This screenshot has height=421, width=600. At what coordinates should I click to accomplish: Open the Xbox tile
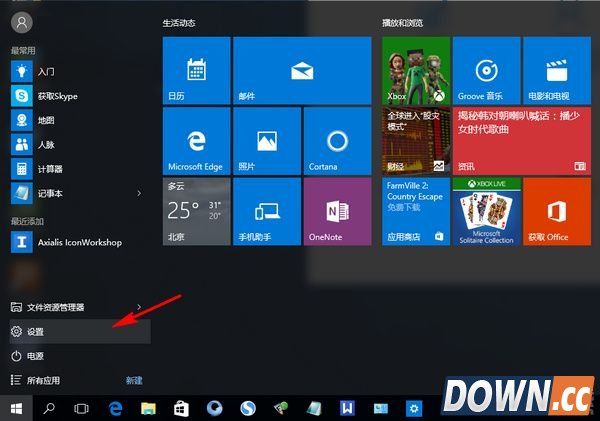pos(416,71)
